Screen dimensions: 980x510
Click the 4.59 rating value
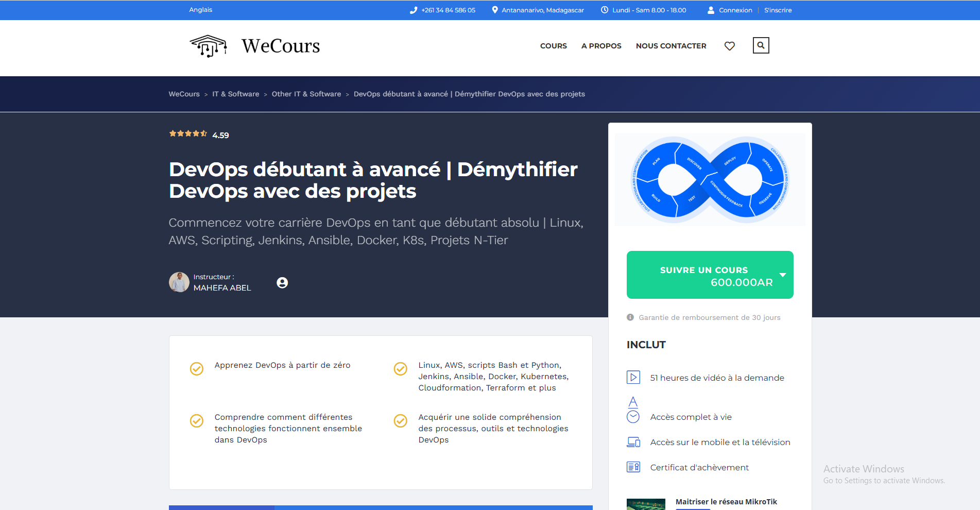[220, 135]
